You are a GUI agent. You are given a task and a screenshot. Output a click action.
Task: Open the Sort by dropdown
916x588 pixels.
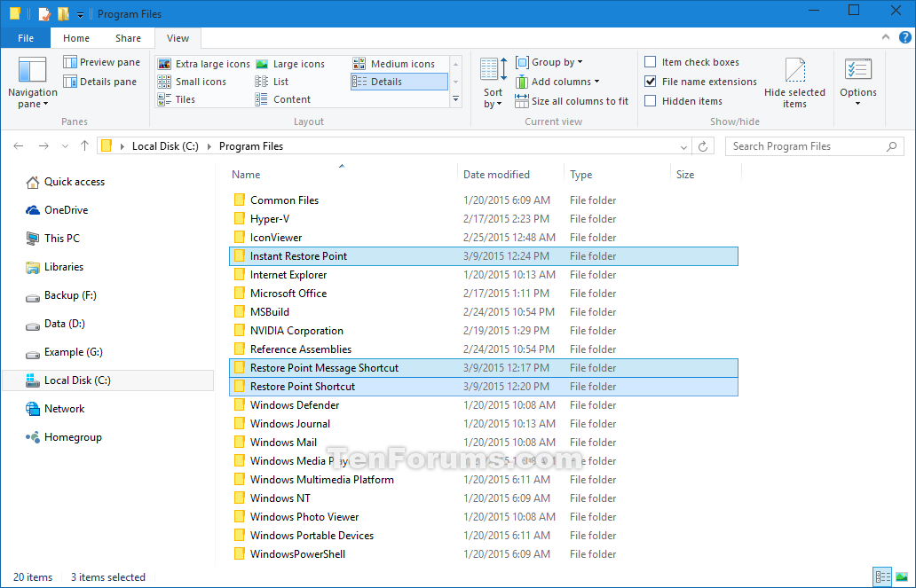coord(493,82)
